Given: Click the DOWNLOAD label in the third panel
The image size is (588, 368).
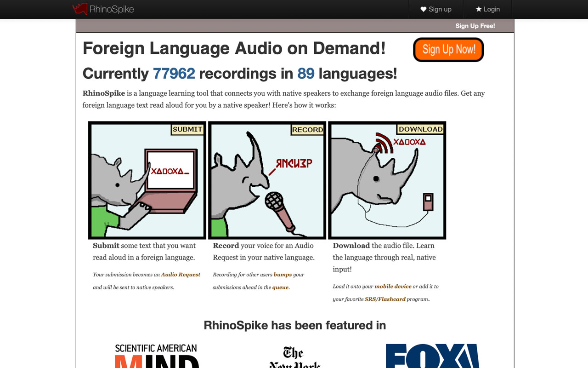Looking at the screenshot, I should (420, 129).
